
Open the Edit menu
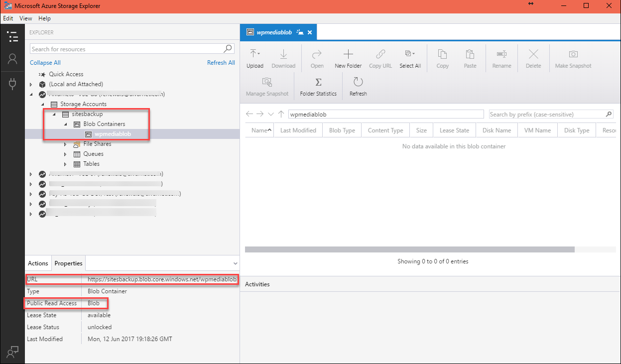8,18
